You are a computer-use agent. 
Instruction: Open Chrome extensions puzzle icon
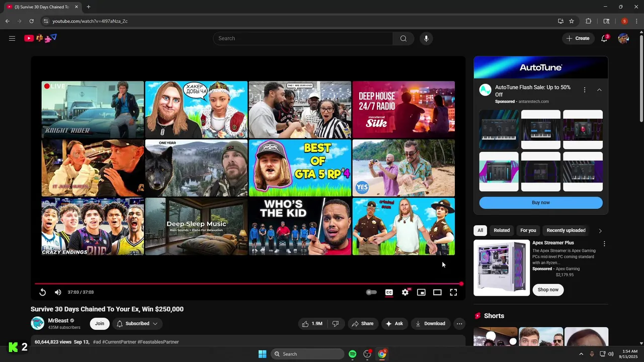pos(589,21)
